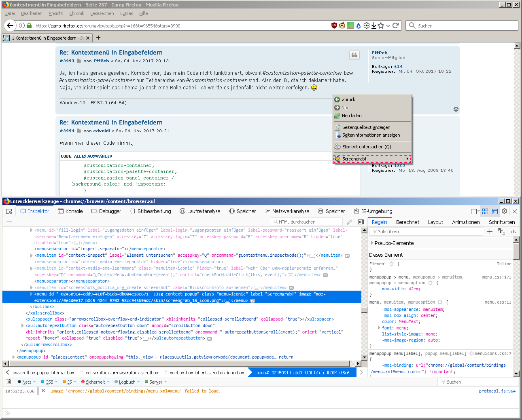Toggle the CSS console filter
Viewport: 522px width, 420px height.
[49, 382]
